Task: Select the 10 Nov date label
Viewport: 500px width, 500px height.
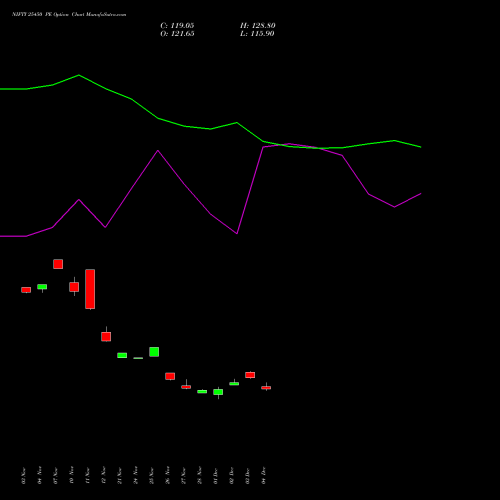Action: click(x=72, y=475)
